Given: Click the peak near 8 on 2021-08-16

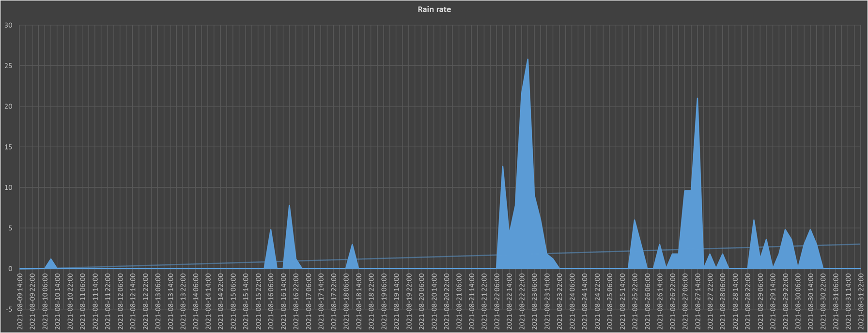Looking at the screenshot, I should coord(289,207).
